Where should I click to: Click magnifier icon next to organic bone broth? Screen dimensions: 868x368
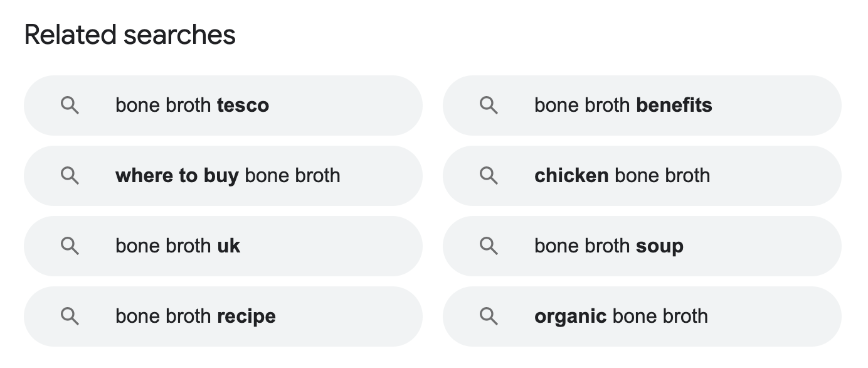click(489, 317)
